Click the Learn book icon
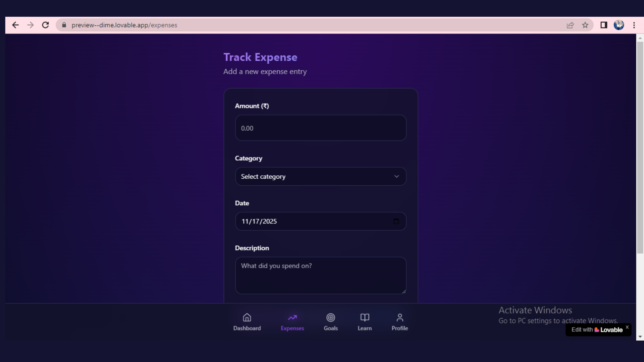 tap(365, 317)
